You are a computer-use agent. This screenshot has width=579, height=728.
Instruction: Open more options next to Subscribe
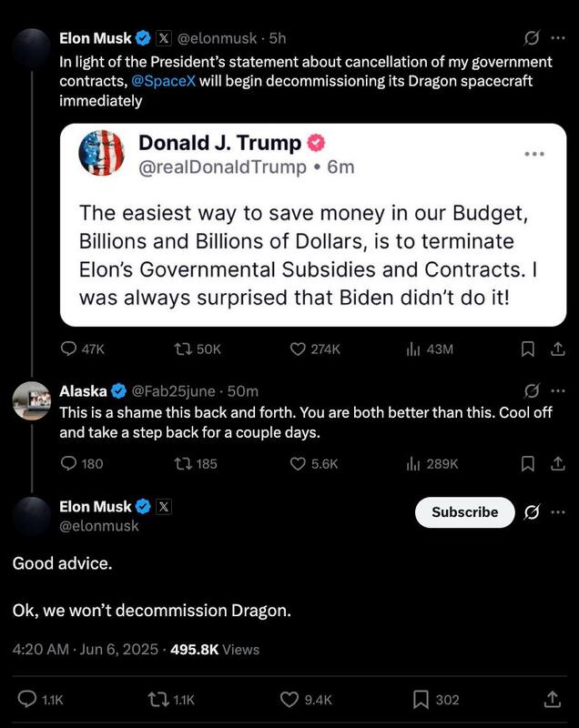pyautogui.click(x=558, y=512)
